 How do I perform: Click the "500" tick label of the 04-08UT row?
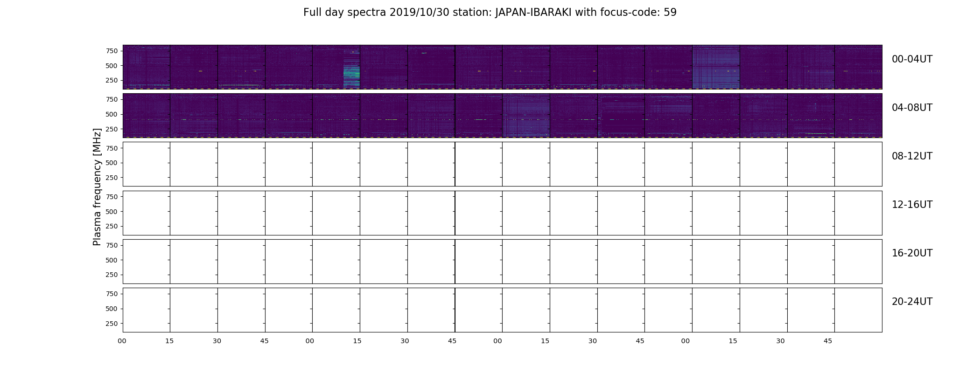point(112,114)
